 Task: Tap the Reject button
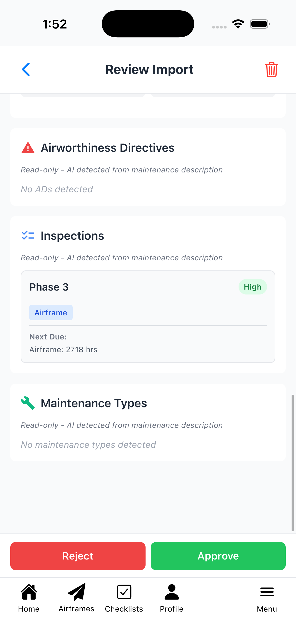click(78, 556)
